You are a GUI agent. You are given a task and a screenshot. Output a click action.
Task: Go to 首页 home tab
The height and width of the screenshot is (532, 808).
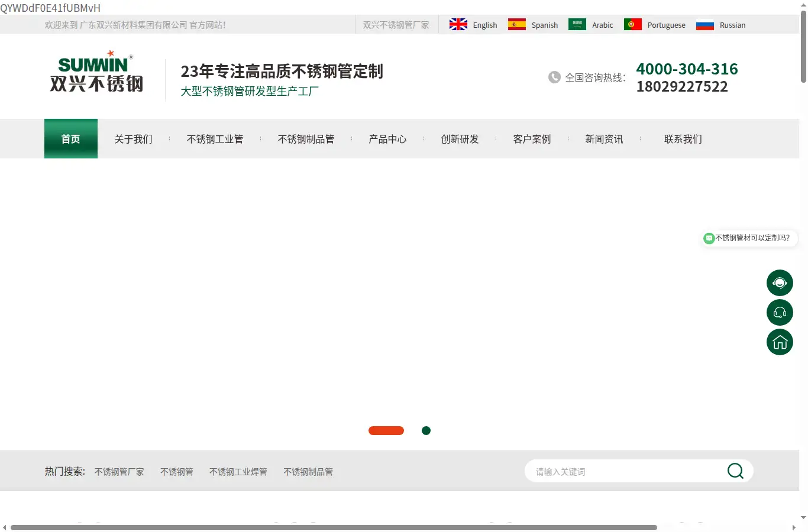[71, 139]
